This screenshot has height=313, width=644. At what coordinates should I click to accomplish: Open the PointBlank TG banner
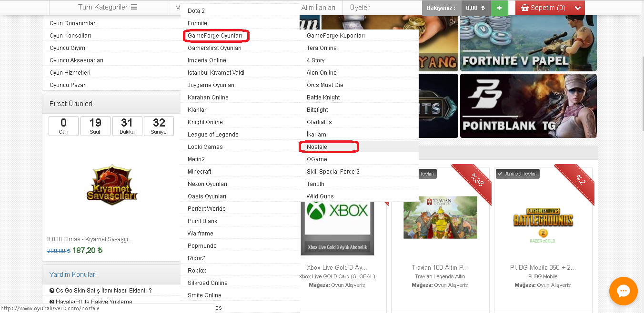coord(528,106)
